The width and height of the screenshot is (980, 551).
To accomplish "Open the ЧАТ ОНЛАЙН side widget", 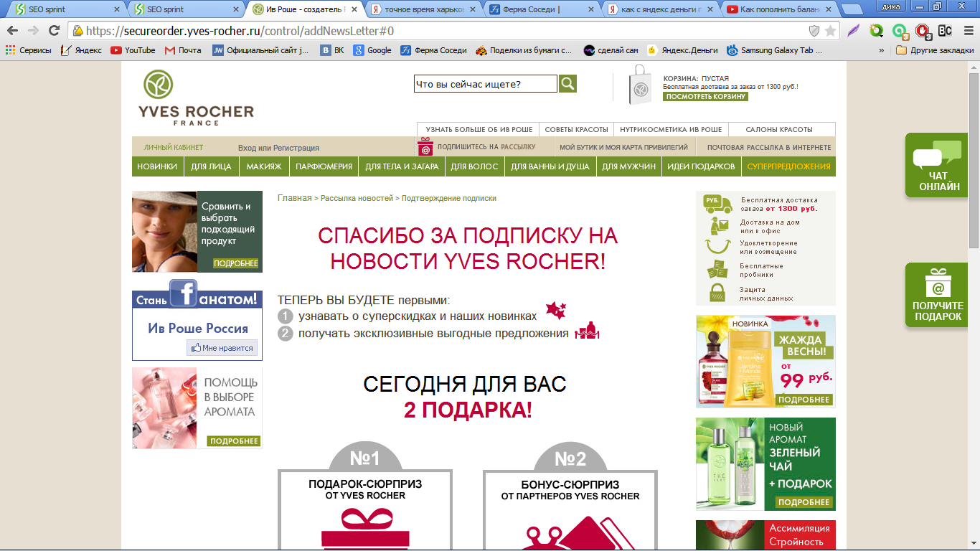I will pos(938,166).
